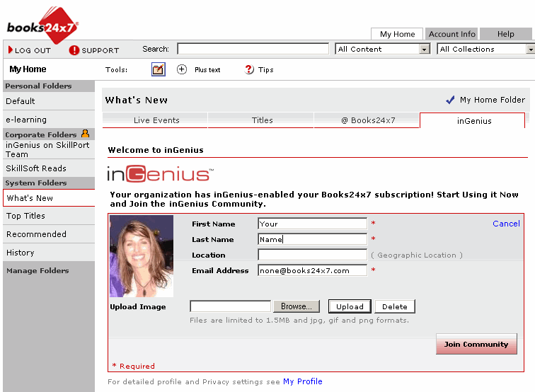Click the Tips text link
The height and width of the screenshot is (392, 535).
(266, 69)
